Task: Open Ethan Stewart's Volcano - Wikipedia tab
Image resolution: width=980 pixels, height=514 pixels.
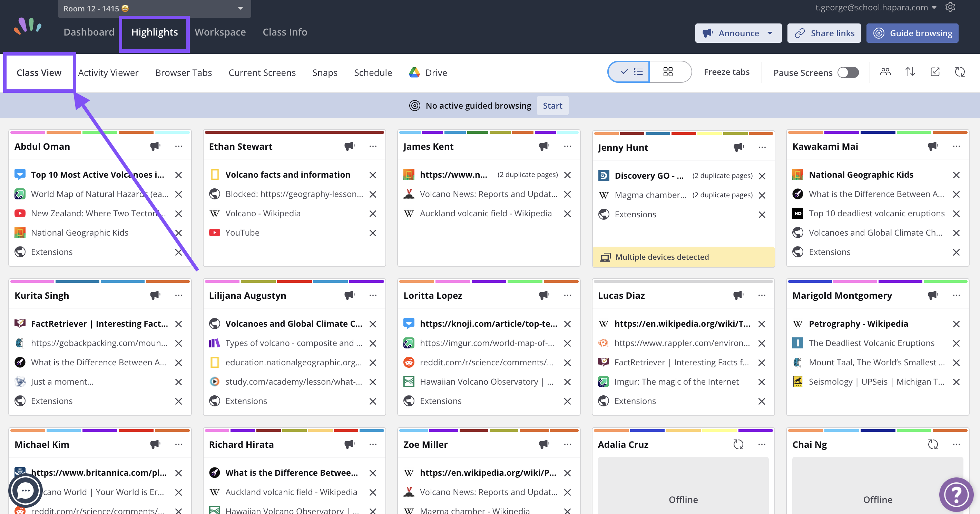Action: coord(263,214)
